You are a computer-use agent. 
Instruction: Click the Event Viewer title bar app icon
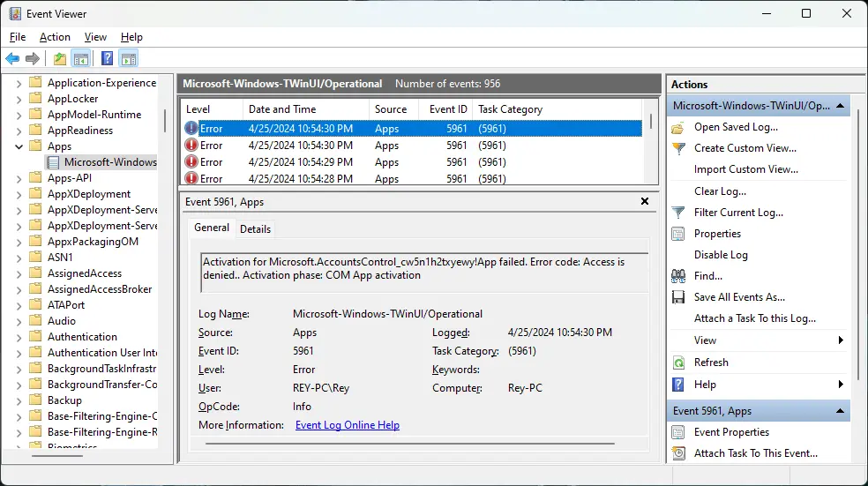point(15,13)
